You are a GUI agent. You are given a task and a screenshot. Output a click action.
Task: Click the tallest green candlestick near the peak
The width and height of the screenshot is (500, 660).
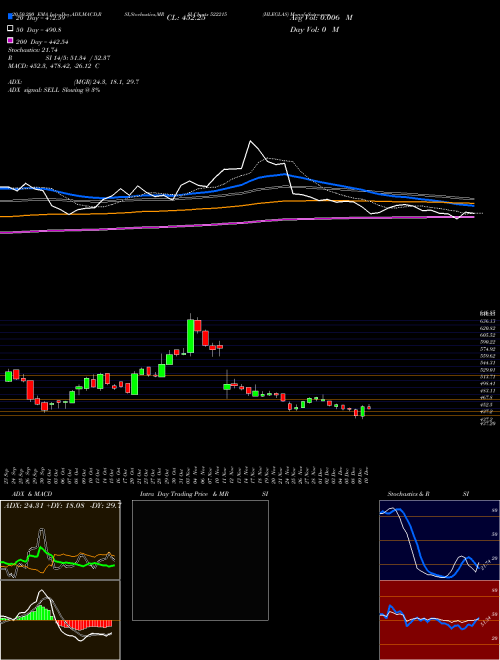(191, 336)
